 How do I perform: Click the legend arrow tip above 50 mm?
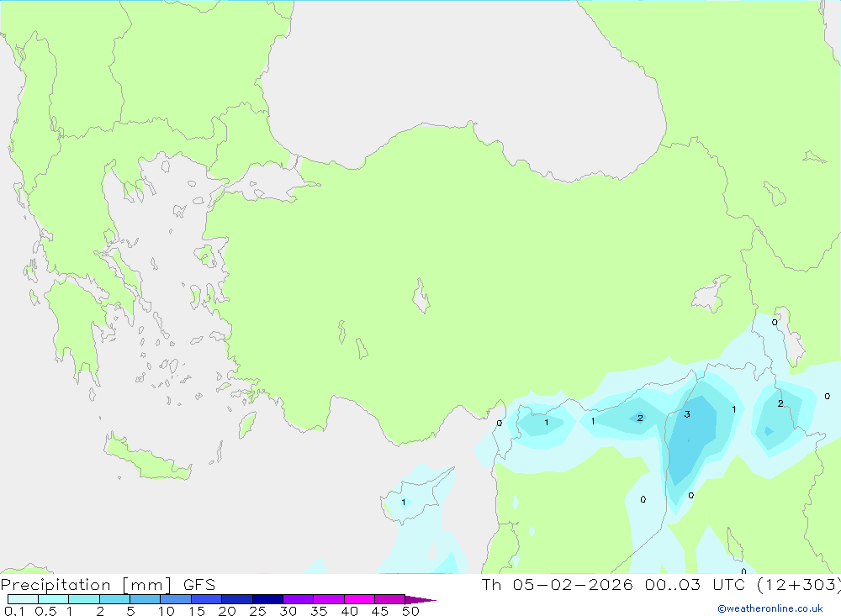click(x=420, y=599)
